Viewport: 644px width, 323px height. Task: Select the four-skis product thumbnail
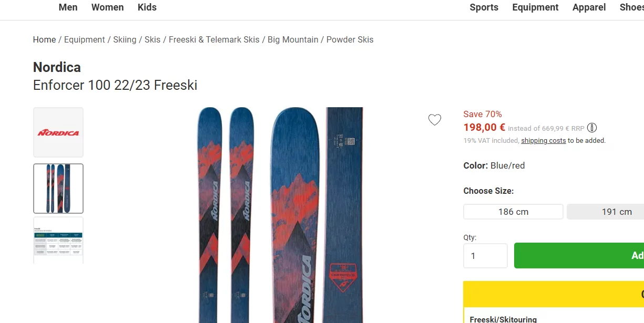point(58,189)
